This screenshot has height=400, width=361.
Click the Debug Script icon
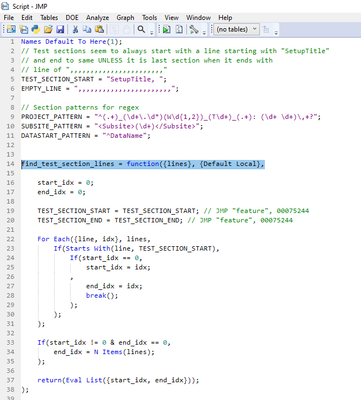click(179, 29)
